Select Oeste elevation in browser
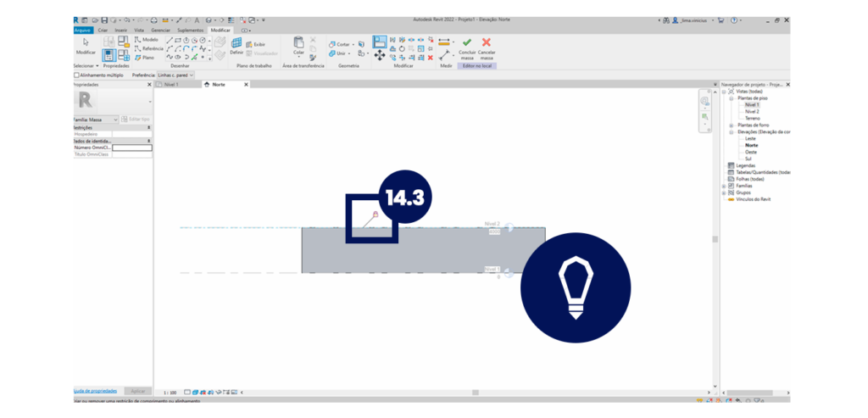 [x=751, y=152]
